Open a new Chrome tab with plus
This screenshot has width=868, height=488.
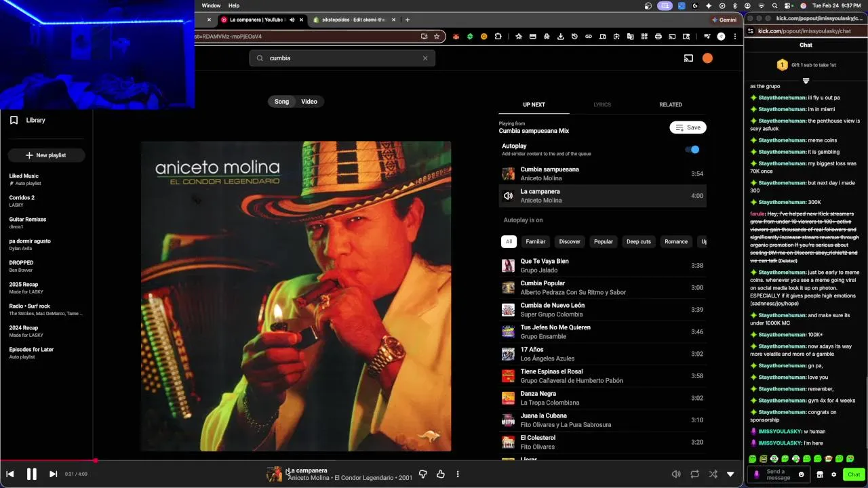[x=407, y=20]
